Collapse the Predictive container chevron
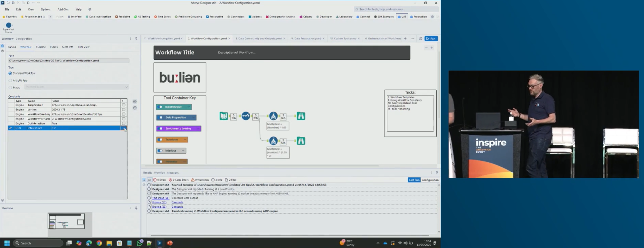This screenshot has height=248, width=644. [x=185, y=162]
